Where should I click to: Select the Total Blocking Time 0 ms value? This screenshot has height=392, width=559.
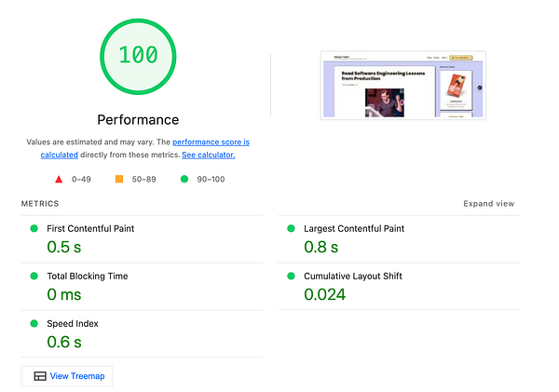[x=64, y=295]
